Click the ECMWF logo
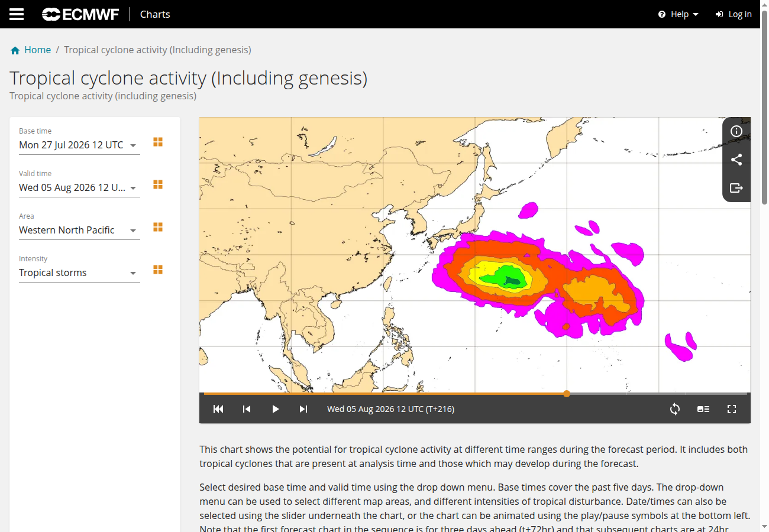769x532 pixels. [x=80, y=14]
